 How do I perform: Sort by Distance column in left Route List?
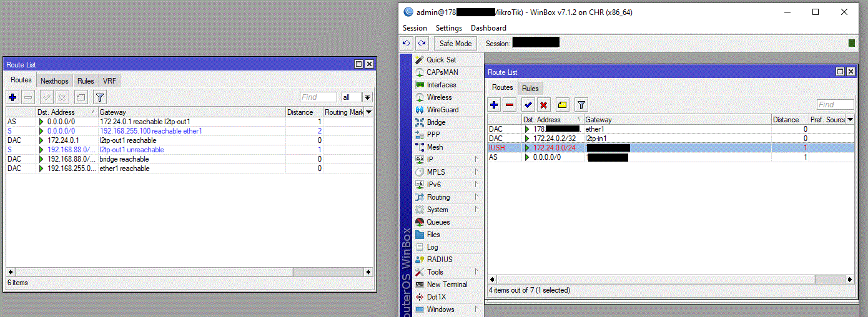pos(304,112)
